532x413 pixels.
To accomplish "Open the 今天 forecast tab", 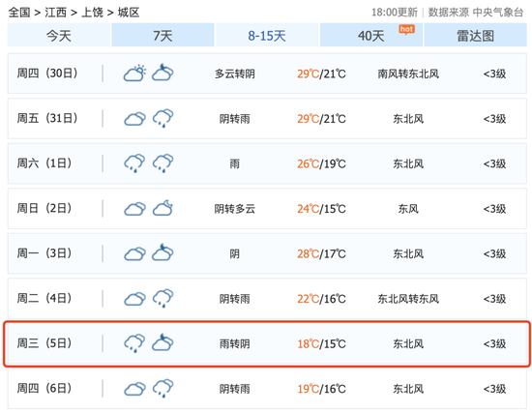I will pyautogui.click(x=59, y=35).
